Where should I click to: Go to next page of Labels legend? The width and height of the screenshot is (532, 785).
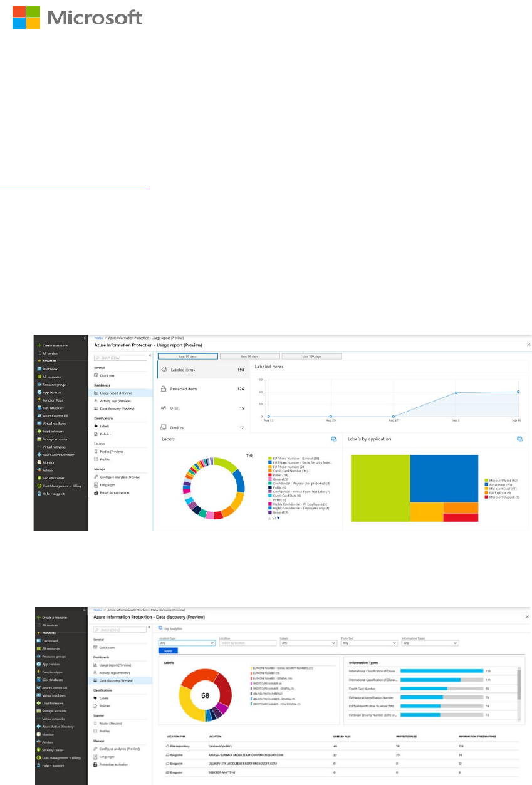[x=279, y=518]
